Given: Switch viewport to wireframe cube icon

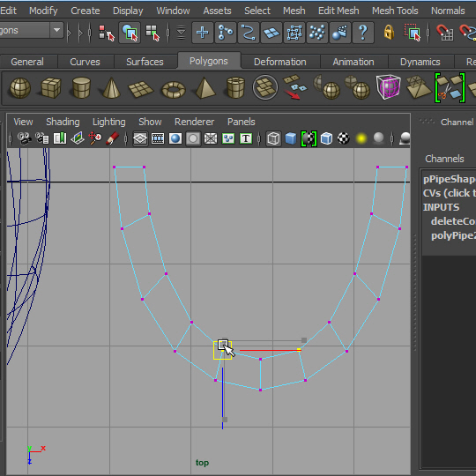Looking at the screenshot, I should [x=273, y=138].
